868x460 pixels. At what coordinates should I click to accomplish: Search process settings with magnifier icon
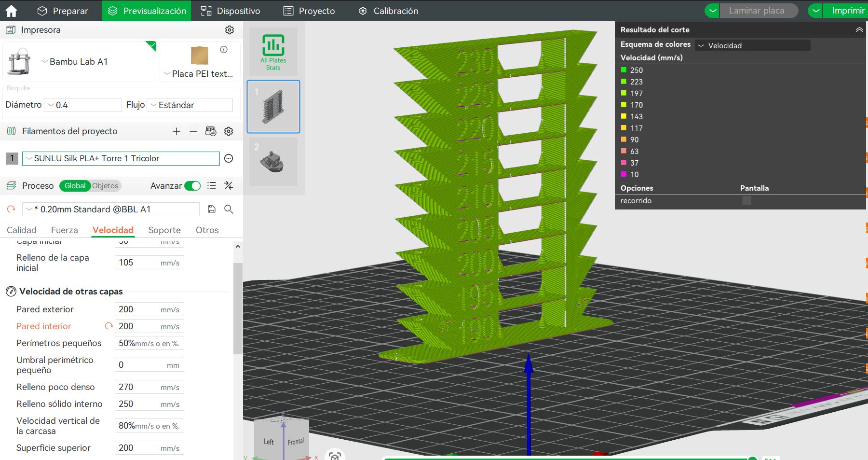click(x=229, y=209)
